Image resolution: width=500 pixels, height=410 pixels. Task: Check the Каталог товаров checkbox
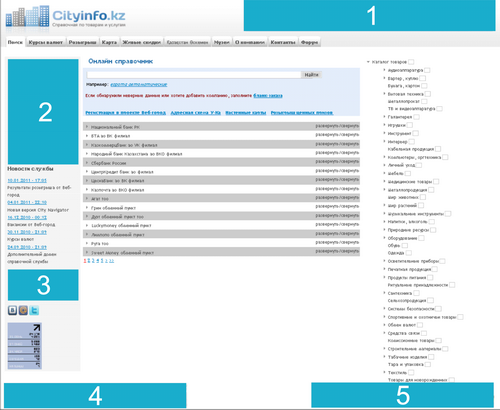[x=411, y=62]
